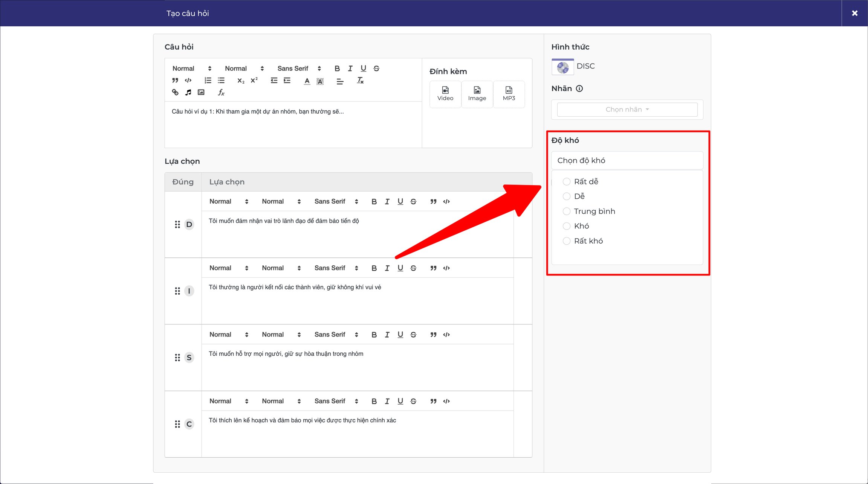Click Bold in the question editor toolbar

click(x=337, y=68)
